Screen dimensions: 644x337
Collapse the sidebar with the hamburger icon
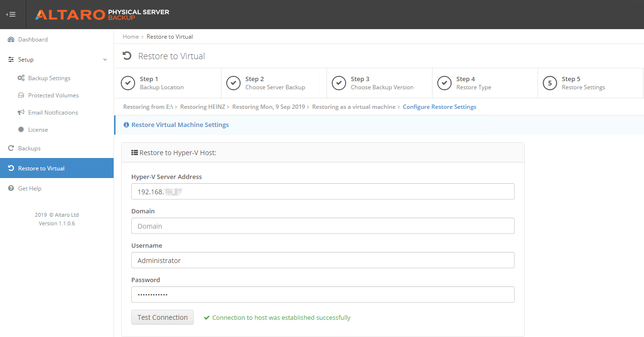tap(11, 14)
